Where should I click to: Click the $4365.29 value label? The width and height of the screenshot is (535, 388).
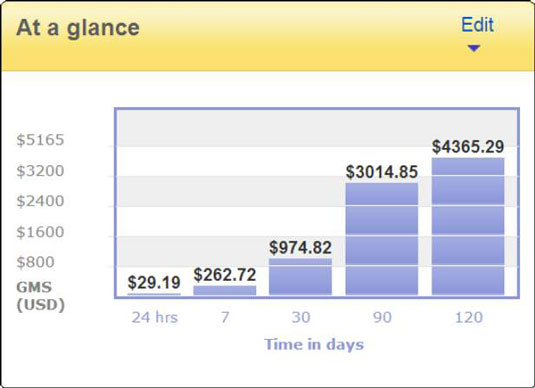coord(468,147)
